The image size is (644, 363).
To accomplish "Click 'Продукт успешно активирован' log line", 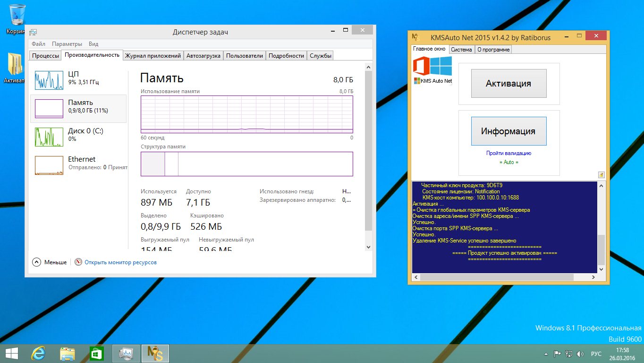I will coord(505,253).
